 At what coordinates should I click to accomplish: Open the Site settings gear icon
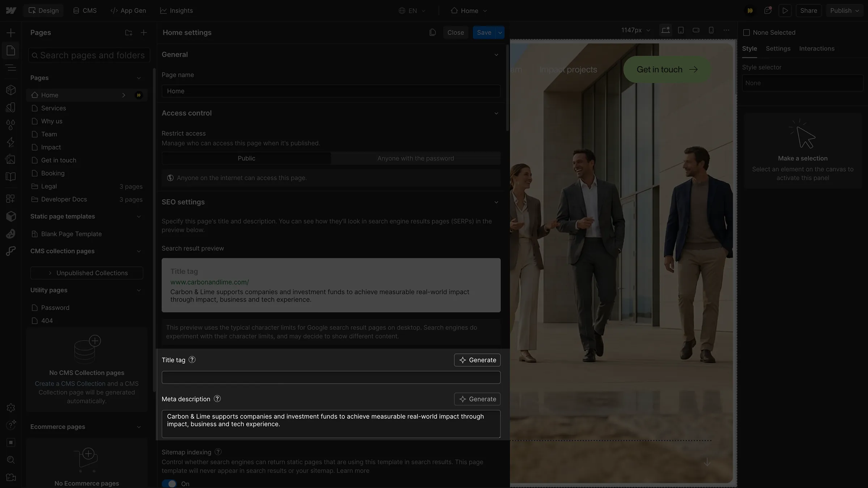[11, 407]
